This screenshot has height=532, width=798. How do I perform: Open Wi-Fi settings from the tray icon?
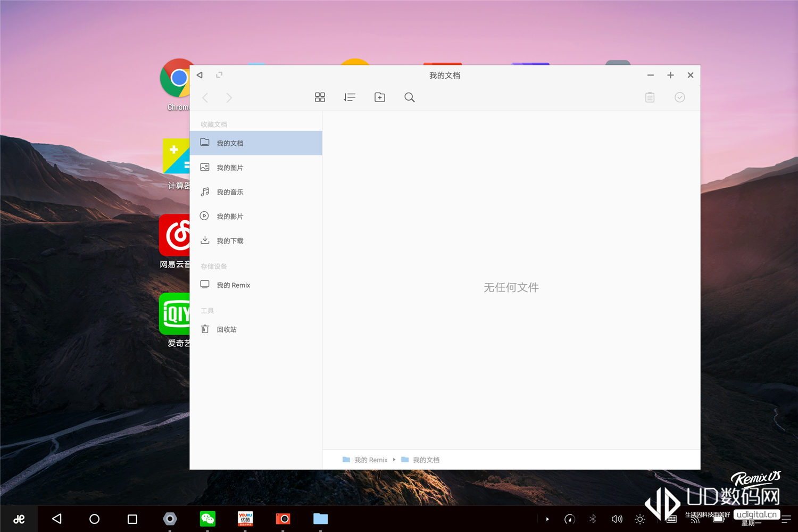(695, 519)
